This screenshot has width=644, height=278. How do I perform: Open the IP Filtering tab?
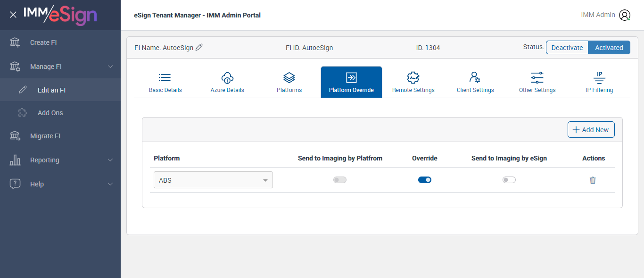point(599,82)
